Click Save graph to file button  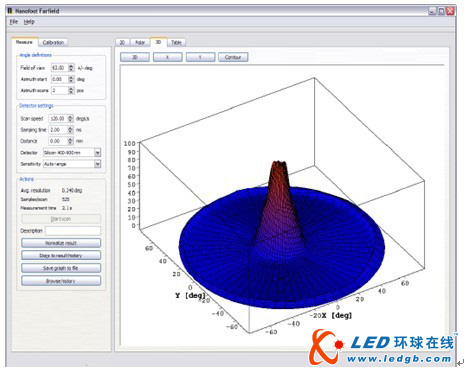(x=61, y=268)
